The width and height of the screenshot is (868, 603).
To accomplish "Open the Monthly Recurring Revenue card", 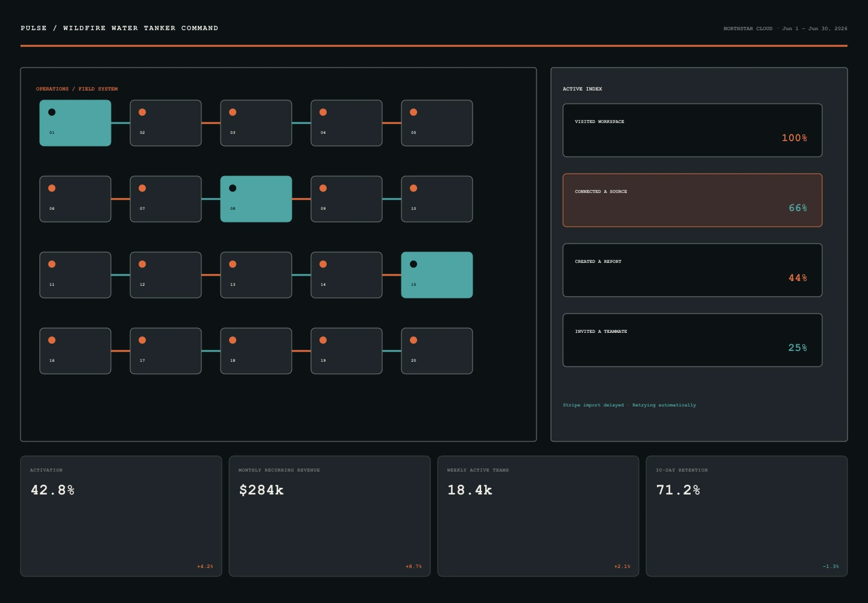I will [x=330, y=516].
